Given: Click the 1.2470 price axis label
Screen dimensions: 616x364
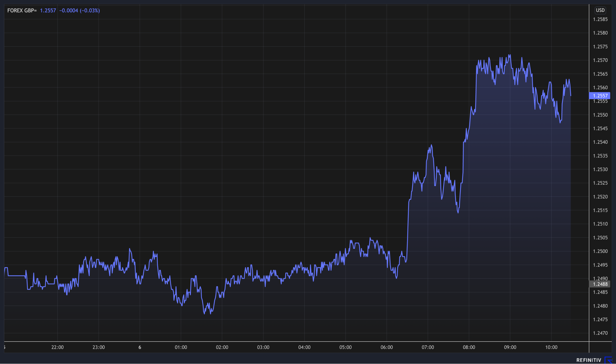Looking at the screenshot, I should pos(600,333).
